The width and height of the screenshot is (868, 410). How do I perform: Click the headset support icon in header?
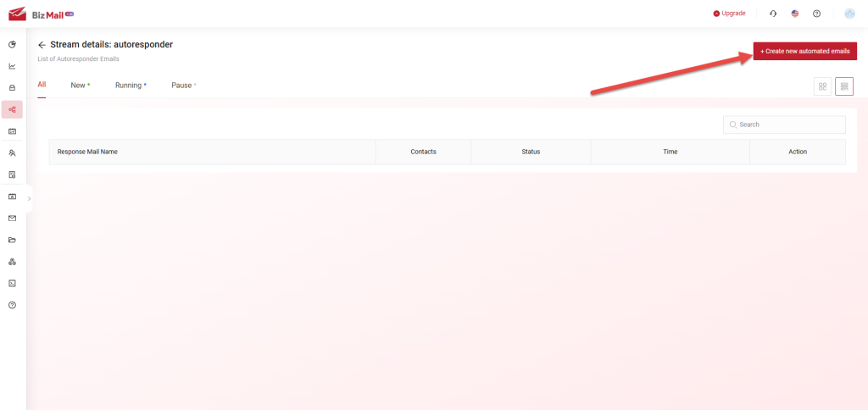click(x=772, y=14)
